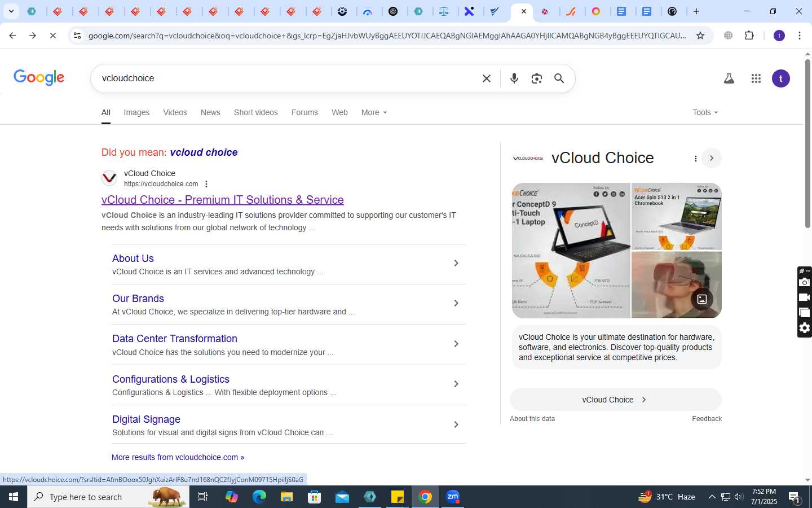Click the vCloud Choice button in knowledge panel

(x=616, y=400)
